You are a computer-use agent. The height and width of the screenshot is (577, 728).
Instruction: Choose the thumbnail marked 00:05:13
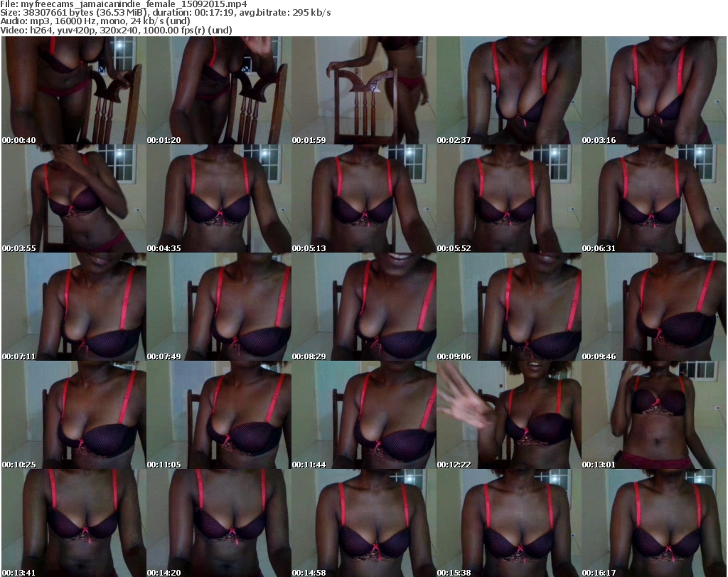click(x=363, y=198)
